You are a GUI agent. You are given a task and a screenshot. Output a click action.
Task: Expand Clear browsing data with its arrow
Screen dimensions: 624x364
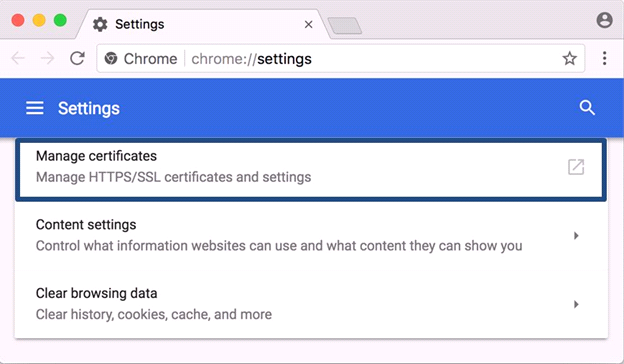[576, 304]
